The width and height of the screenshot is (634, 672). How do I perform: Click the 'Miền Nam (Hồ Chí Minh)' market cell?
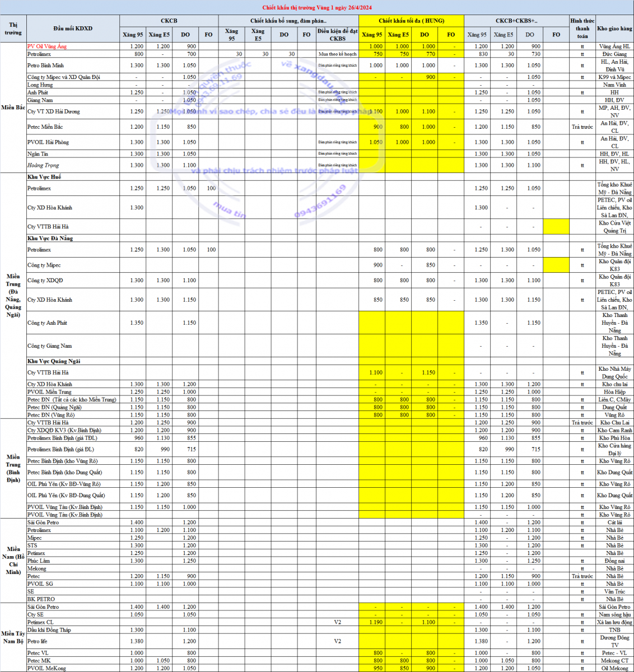click(13, 561)
